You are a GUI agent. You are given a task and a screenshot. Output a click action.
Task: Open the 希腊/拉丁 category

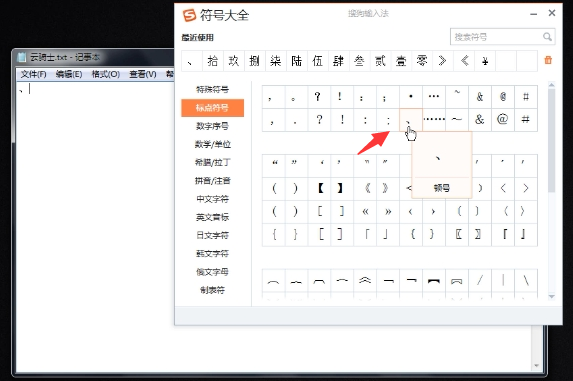tap(212, 163)
